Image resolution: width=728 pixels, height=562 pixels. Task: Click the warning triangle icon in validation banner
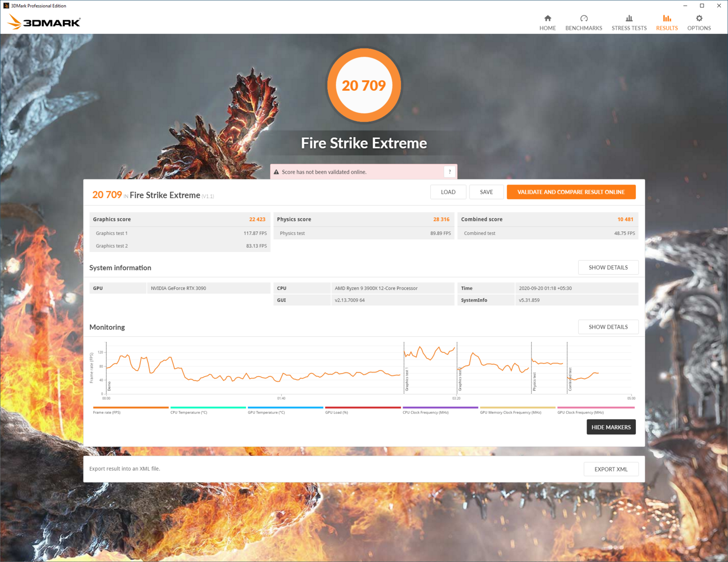[276, 172]
